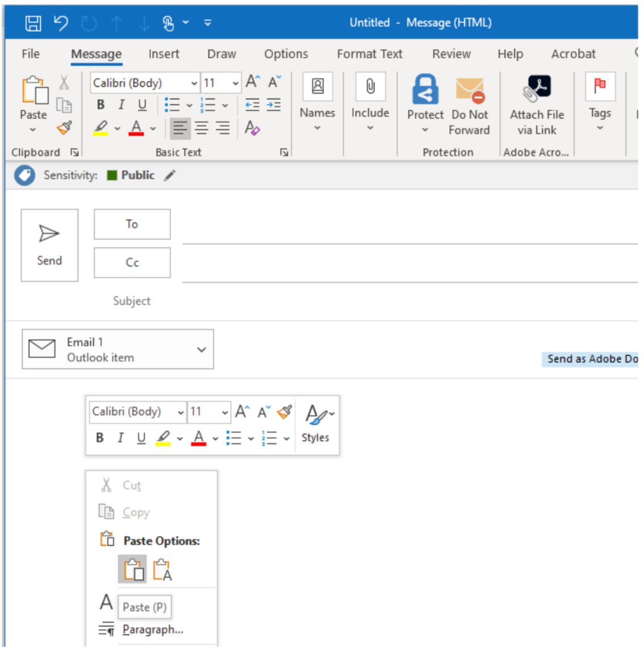Choose Paragraph... from the context menu
The height and width of the screenshot is (651, 644).
152,629
